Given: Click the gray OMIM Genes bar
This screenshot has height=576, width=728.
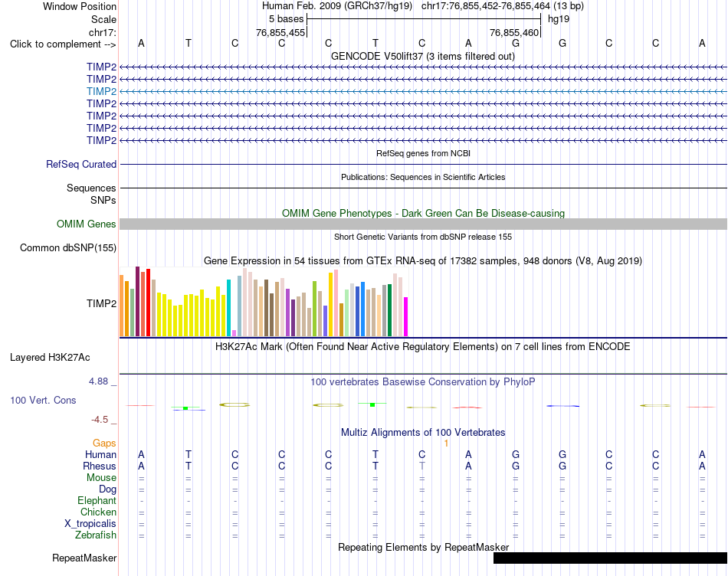Looking at the screenshot, I should tap(423, 224).
